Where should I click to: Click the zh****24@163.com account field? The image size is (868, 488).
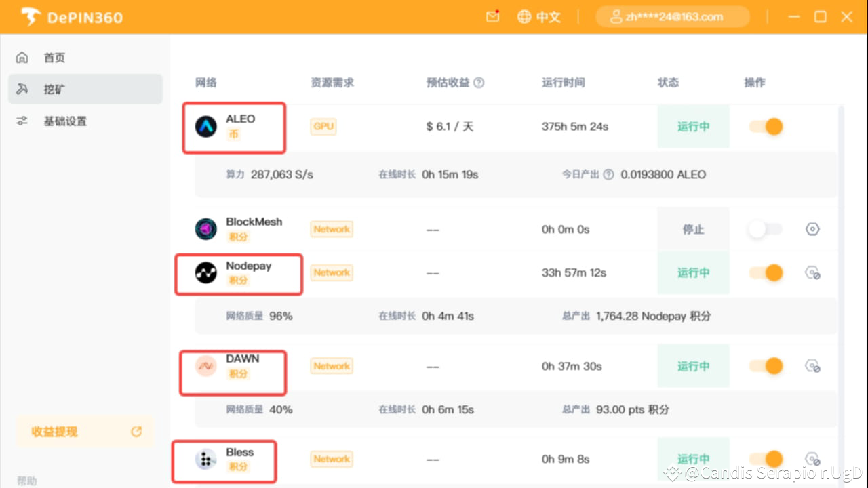(672, 16)
